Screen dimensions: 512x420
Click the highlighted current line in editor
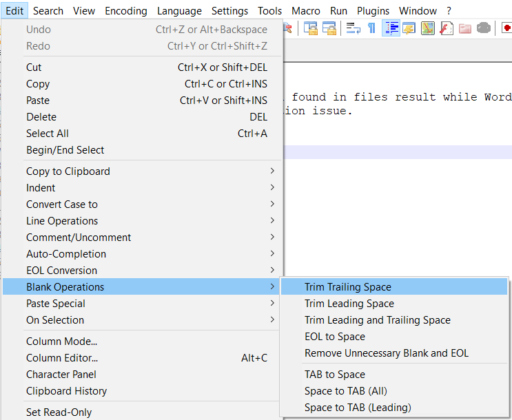398,152
